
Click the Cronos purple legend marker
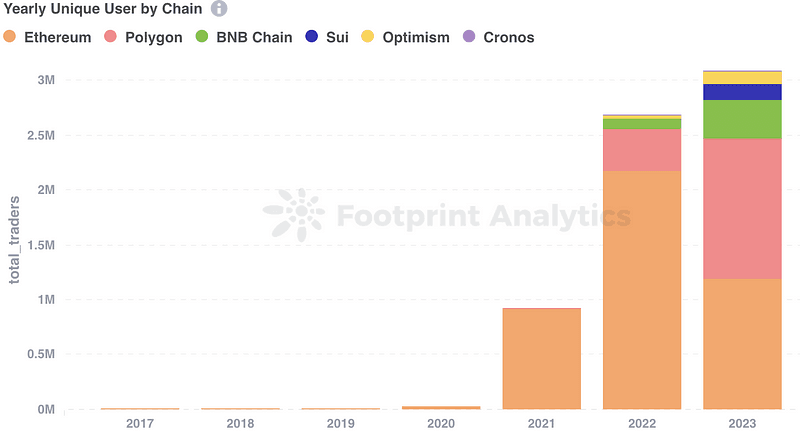pos(469,36)
